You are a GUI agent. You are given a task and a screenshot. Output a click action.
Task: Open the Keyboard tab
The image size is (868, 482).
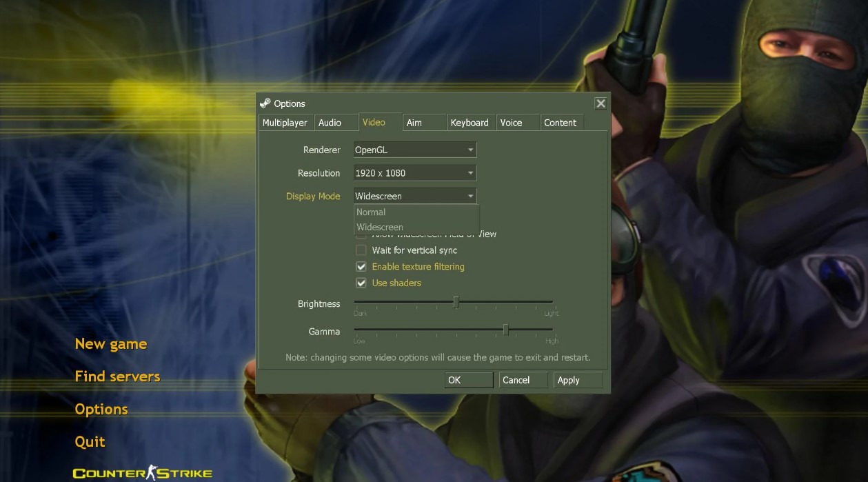[471, 123]
